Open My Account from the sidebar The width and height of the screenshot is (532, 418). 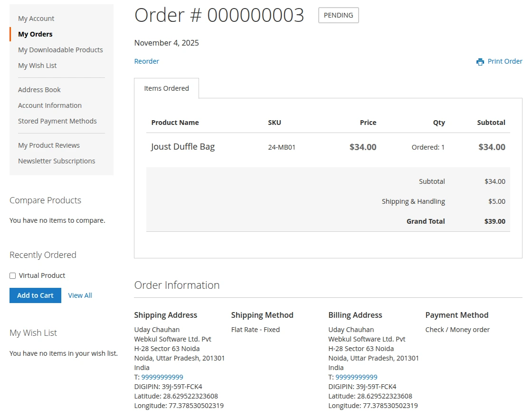click(36, 18)
